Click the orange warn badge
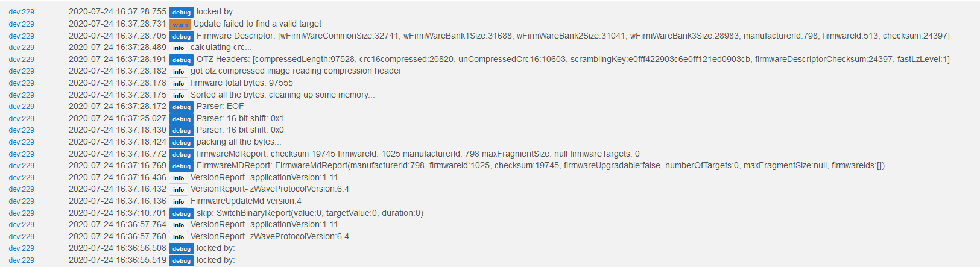980x267 pixels. [180, 24]
